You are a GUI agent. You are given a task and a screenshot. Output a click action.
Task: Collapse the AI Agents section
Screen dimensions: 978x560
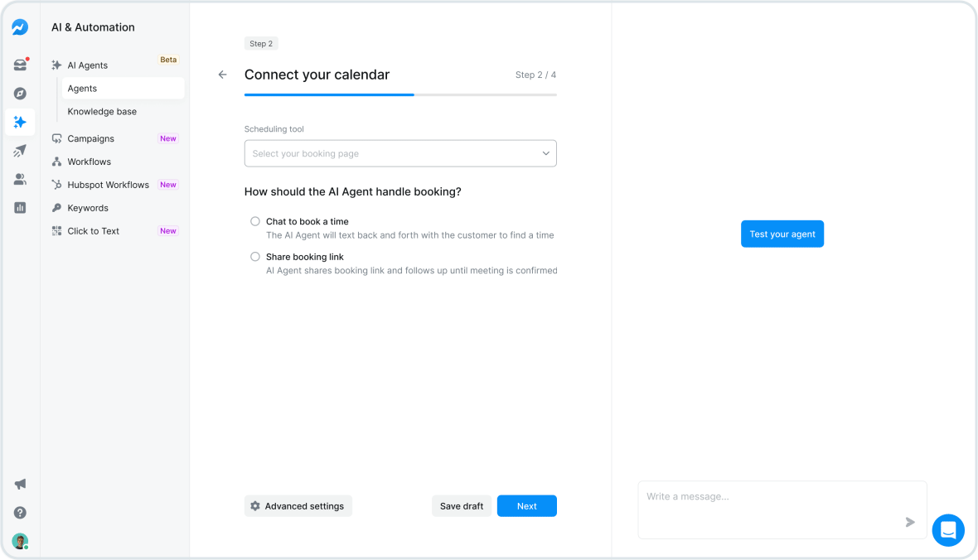87,65
